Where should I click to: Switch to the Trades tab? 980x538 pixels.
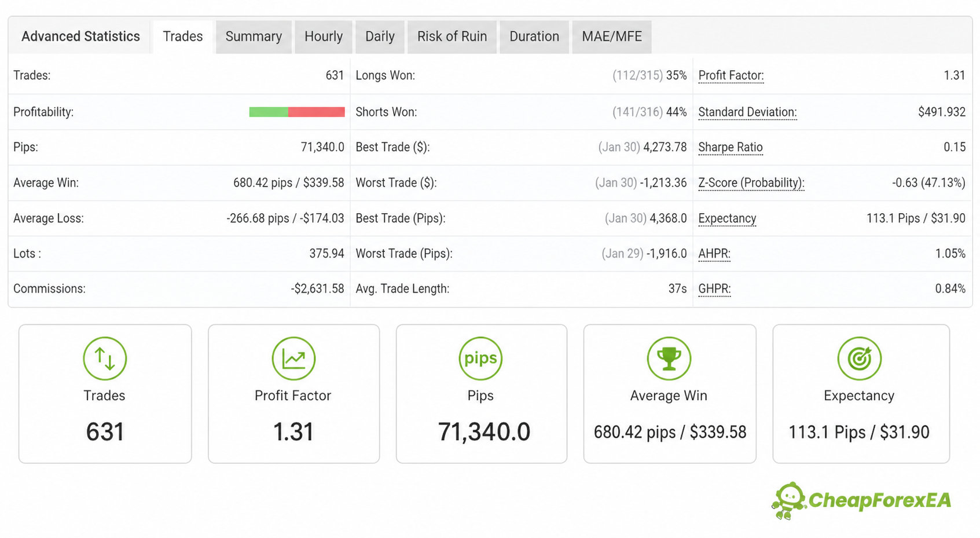click(183, 36)
